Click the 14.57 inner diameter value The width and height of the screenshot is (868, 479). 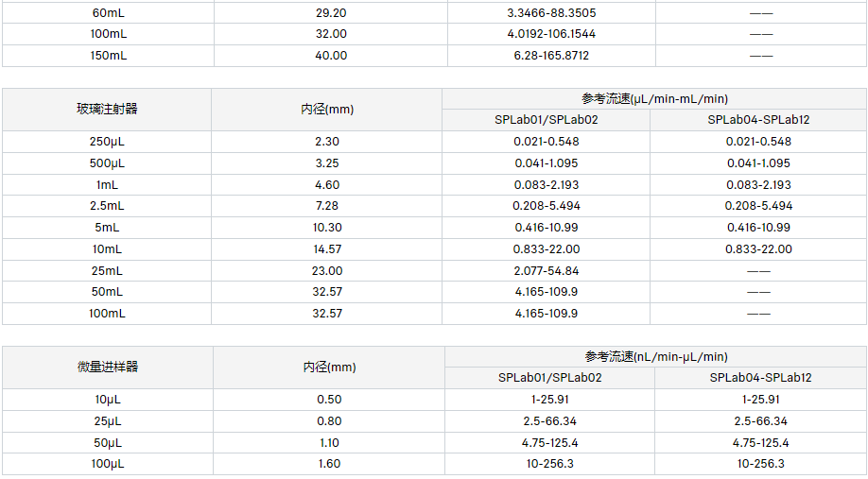tap(327, 249)
